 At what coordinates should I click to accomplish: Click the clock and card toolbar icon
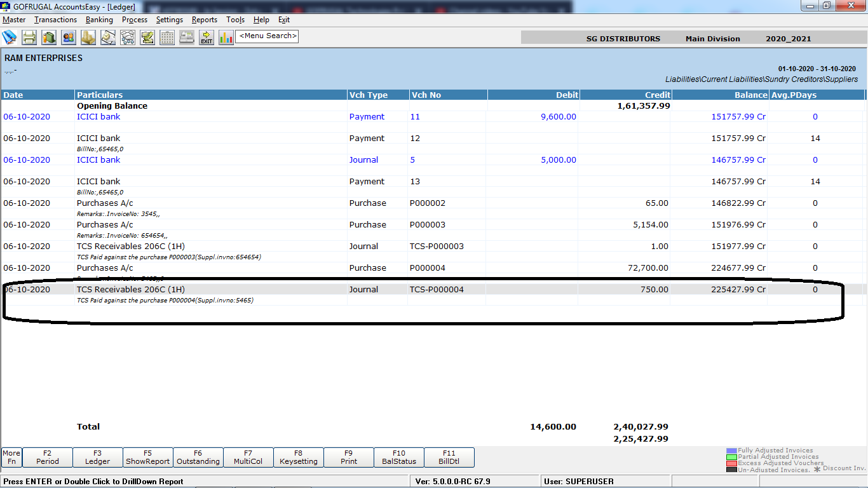108,37
